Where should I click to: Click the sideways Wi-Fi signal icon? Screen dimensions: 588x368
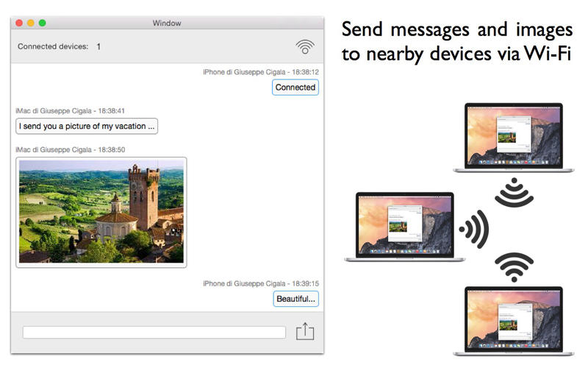coord(474,229)
